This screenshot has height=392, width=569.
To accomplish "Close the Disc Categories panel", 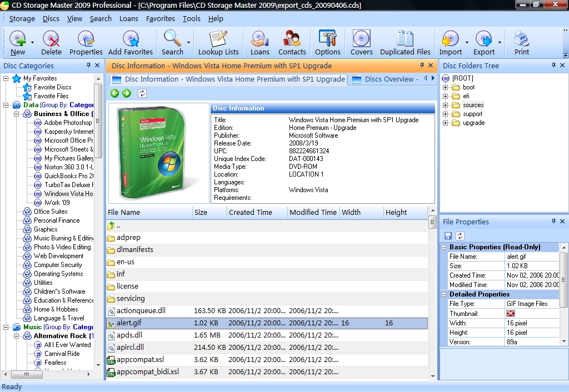I will click(97, 66).
